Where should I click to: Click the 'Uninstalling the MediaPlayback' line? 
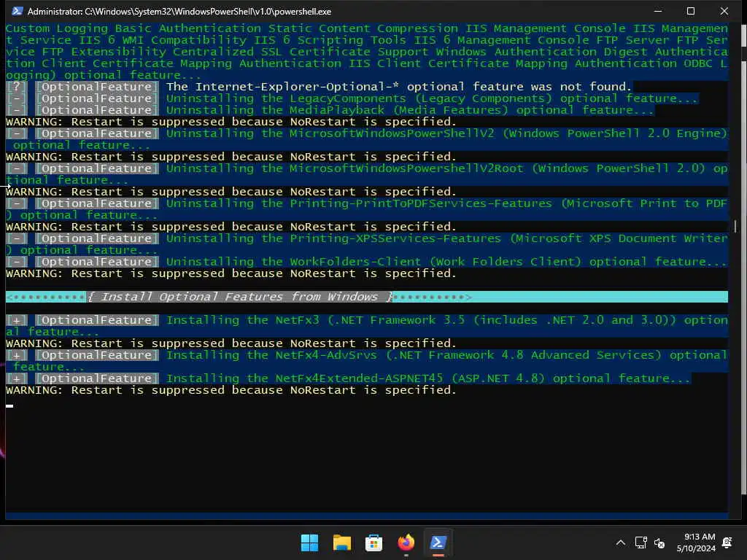330,110
